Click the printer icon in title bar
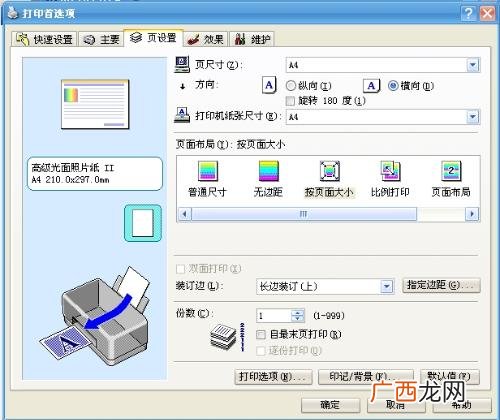Screen dimensions: 500x420 [13, 13]
